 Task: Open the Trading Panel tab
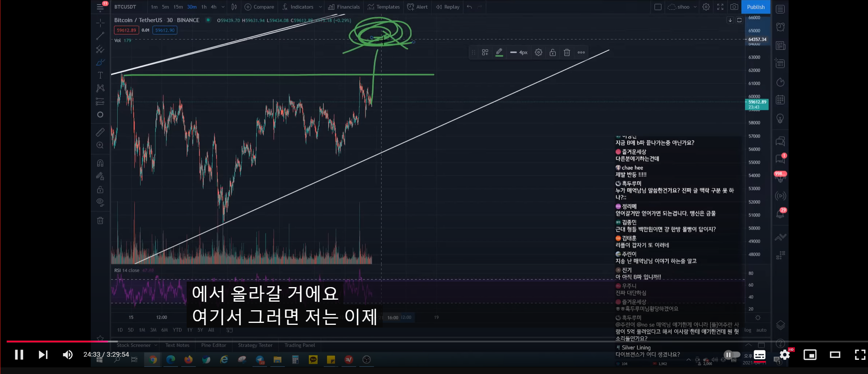299,345
